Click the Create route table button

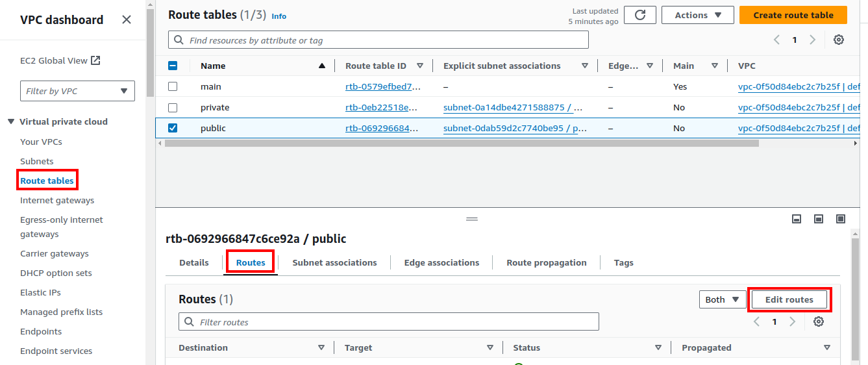pyautogui.click(x=793, y=15)
